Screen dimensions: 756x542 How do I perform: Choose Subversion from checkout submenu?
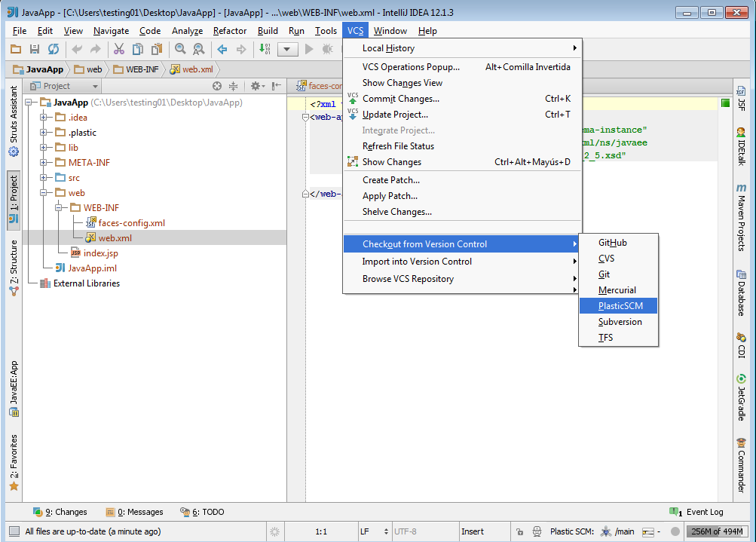click(618, 322)
